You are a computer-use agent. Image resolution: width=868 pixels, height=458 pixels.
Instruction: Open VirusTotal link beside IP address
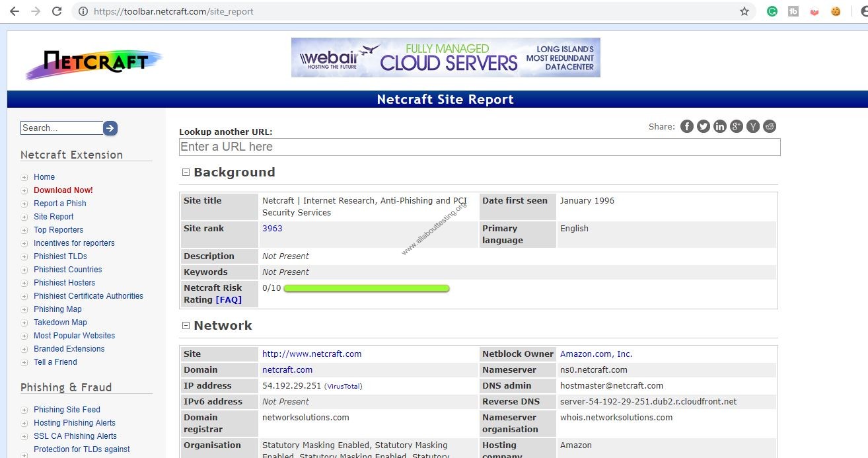[x=344, y=387]
